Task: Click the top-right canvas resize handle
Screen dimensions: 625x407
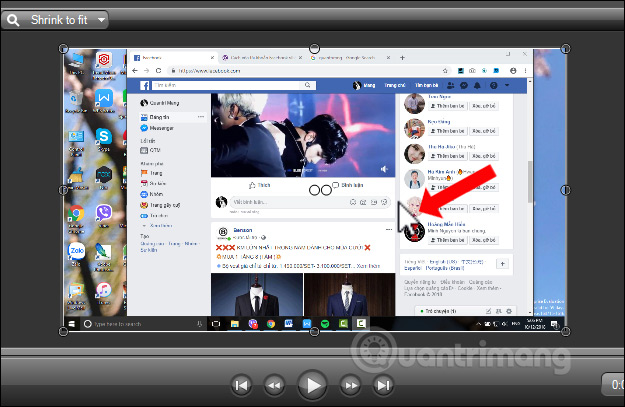Action: [566, 49]
